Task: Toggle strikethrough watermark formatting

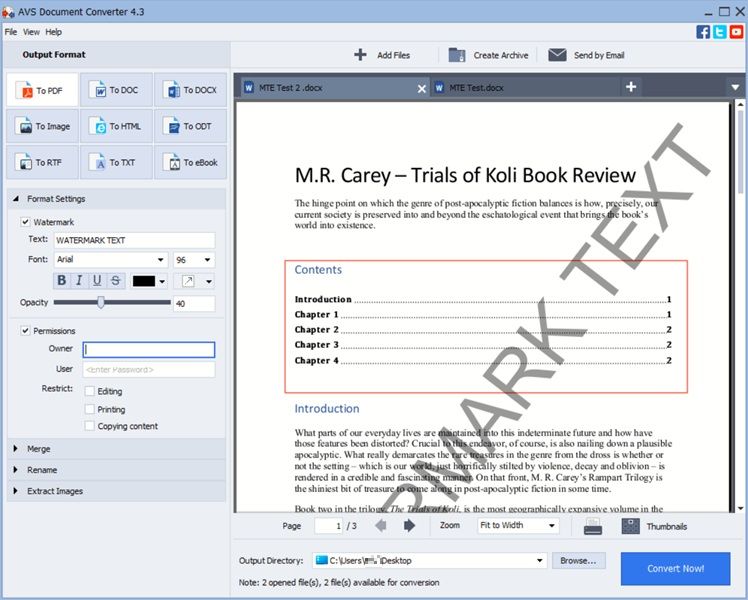Action: coord(115,280)
